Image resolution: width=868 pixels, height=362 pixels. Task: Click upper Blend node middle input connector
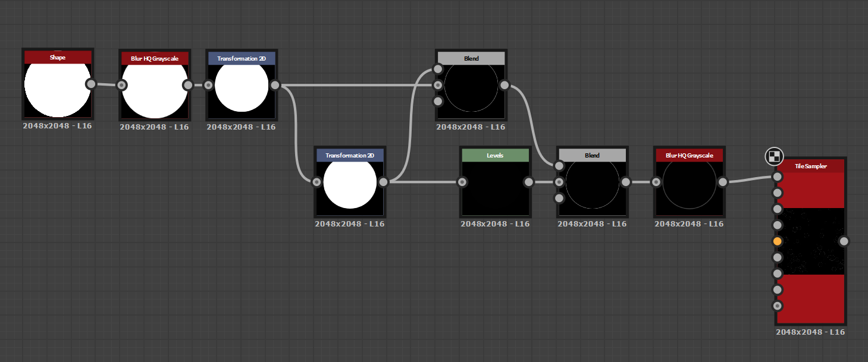click(438, 85)
